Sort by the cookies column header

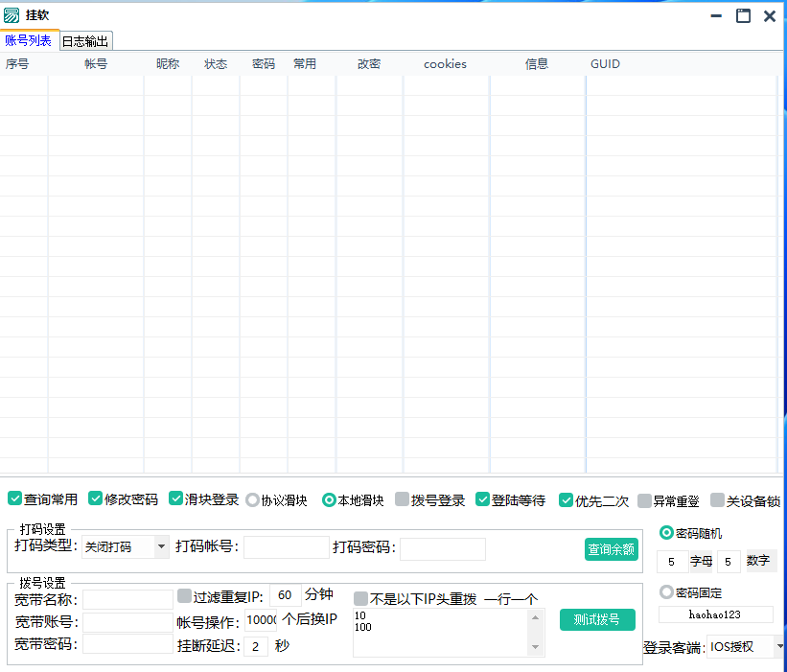445,64
